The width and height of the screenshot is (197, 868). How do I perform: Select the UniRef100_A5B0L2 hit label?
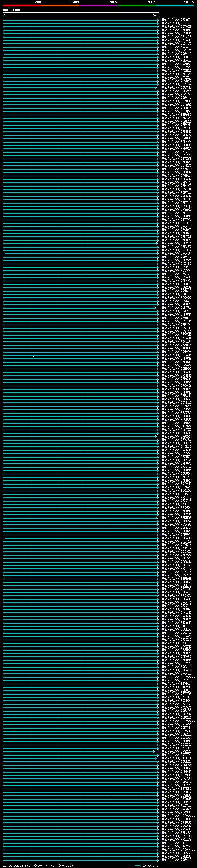pyautogui.click(x=177, y=60)
